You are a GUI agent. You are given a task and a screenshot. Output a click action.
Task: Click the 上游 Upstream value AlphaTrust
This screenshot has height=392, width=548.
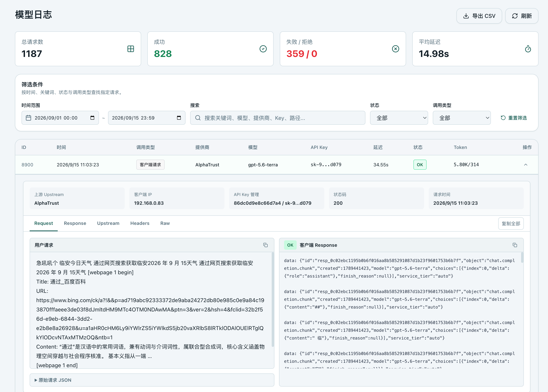47,203
